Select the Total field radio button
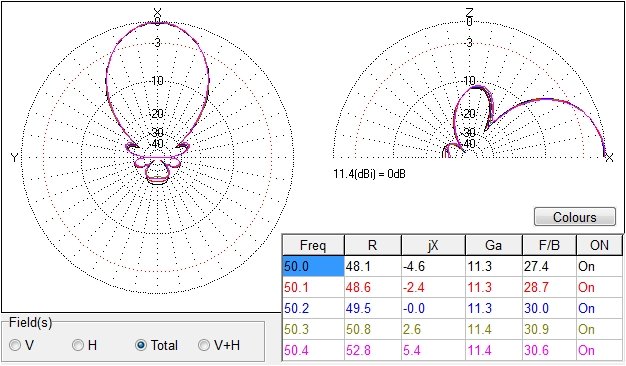Viewport: 626px width, 366px height. coord(141,345)
